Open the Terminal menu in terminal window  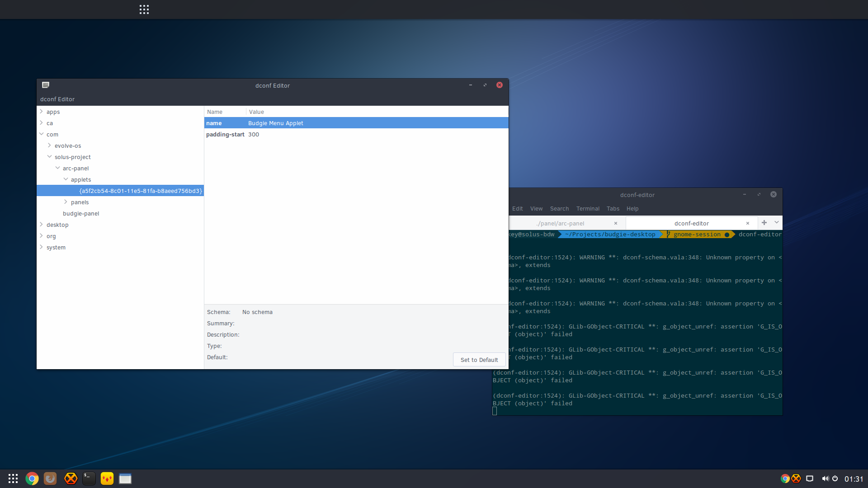pyautogui.click(x=588, y=208)
